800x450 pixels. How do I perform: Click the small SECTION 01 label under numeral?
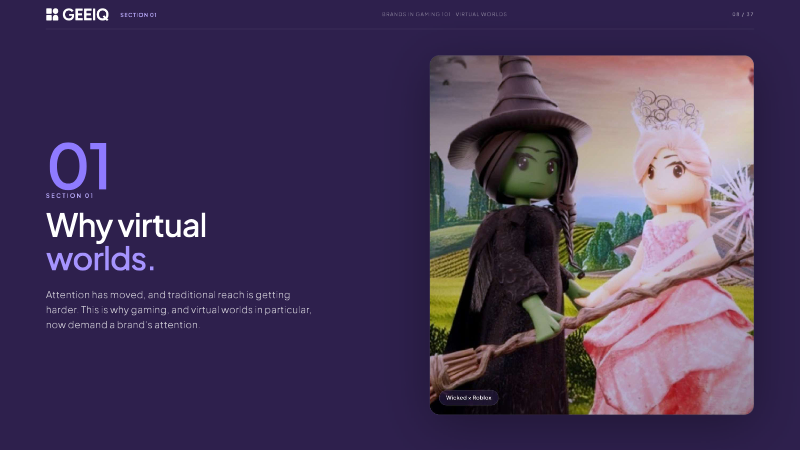[69, 195]
